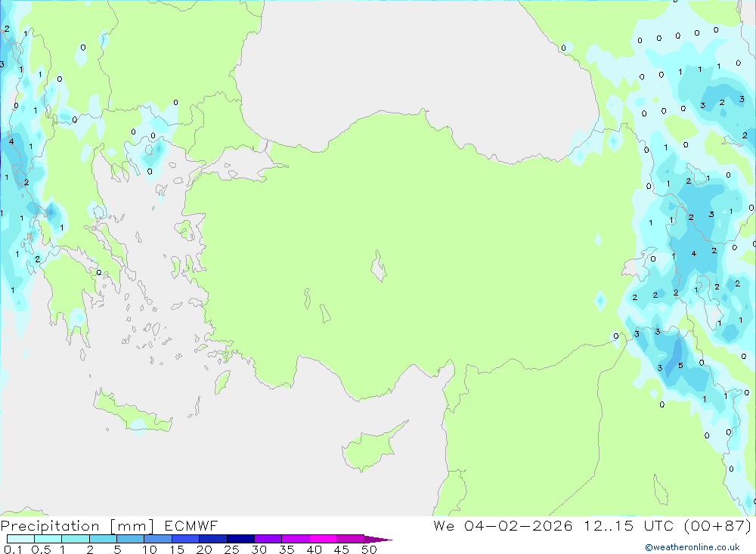This screenshot has width=756, height=554.
Task: Click the '20' legend scale value
Action: (204, 549)
